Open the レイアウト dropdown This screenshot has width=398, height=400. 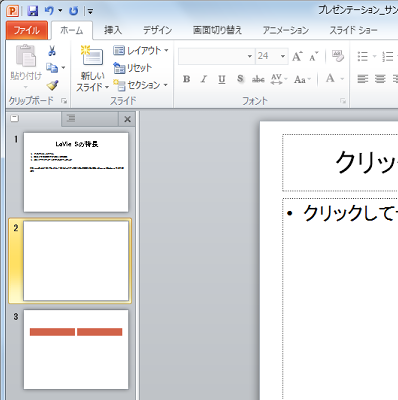(141, 50)
